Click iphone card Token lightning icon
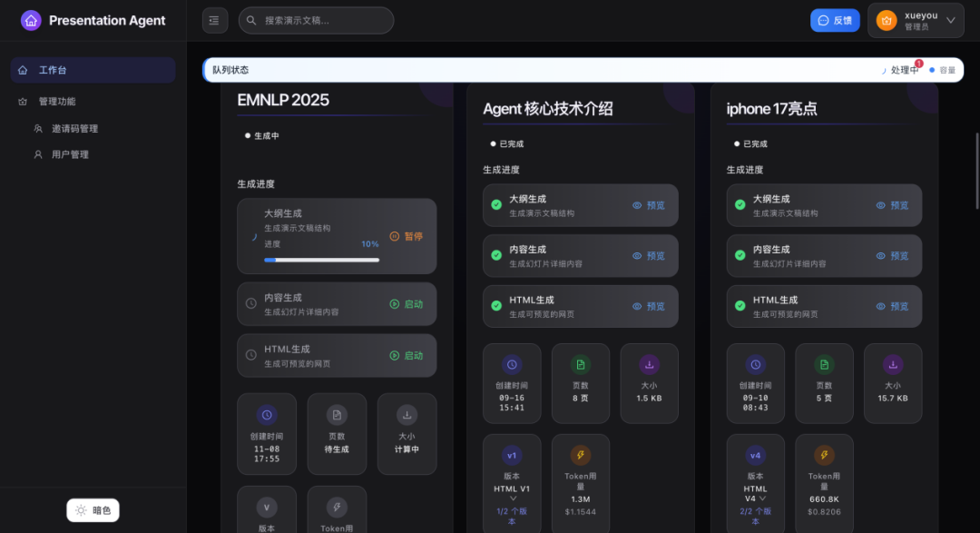This screenshot has width=980, height=533. click(x=824, y=456)
